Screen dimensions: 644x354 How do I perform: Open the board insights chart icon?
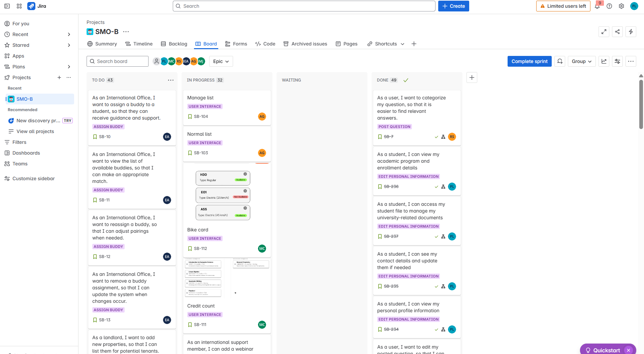(604, 61)
